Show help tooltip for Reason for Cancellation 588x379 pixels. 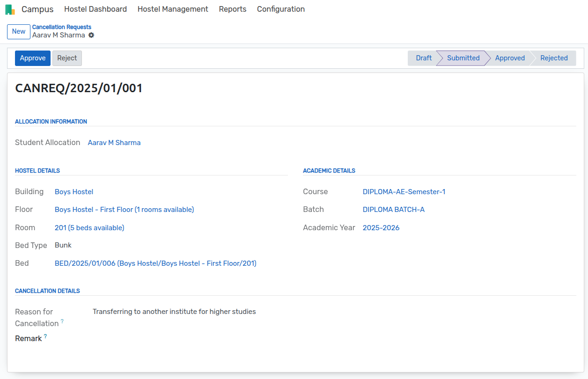pos(62,321)
